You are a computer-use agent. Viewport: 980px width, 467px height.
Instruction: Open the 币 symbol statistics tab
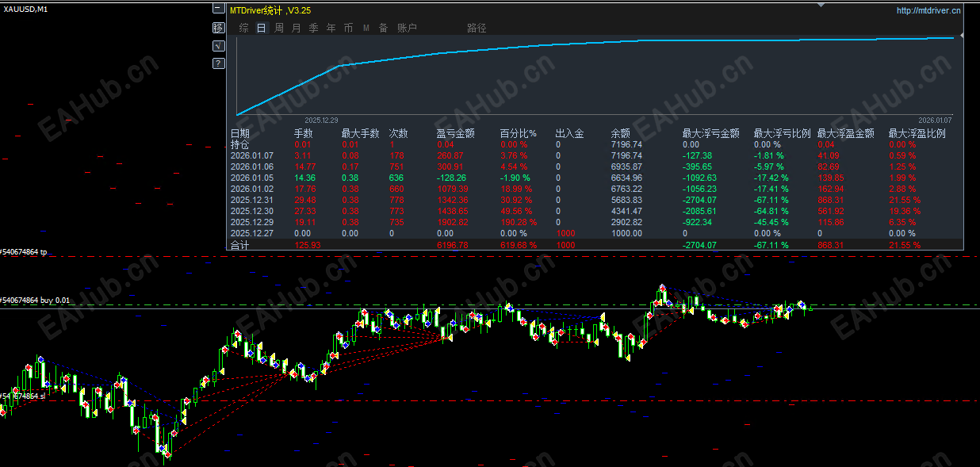(349, 28)
